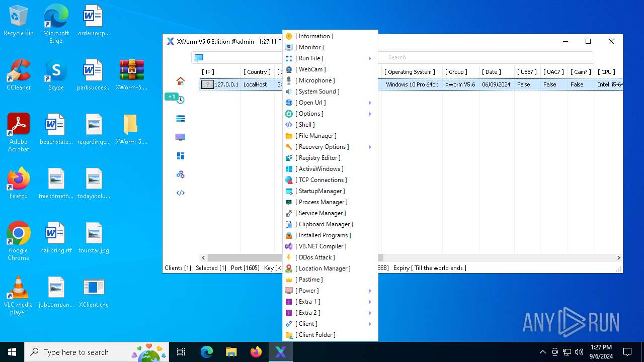Open Microsoft Edge from the taskbar

pyautogui.click(x=207, y=352)
